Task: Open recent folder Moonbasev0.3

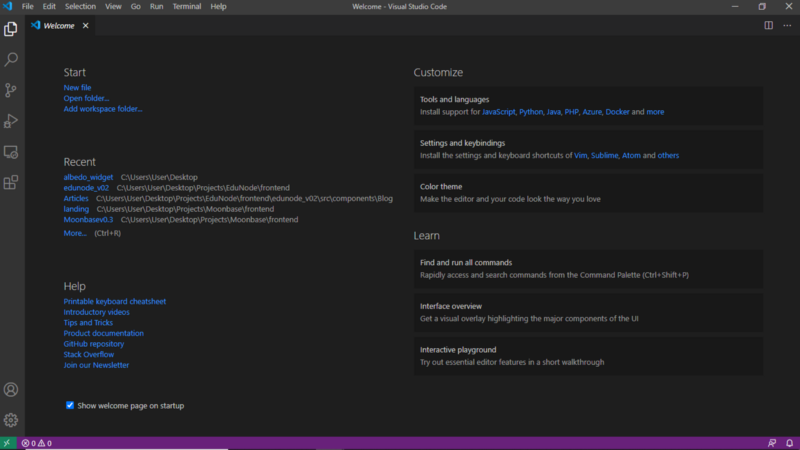Action: point(88,220)
